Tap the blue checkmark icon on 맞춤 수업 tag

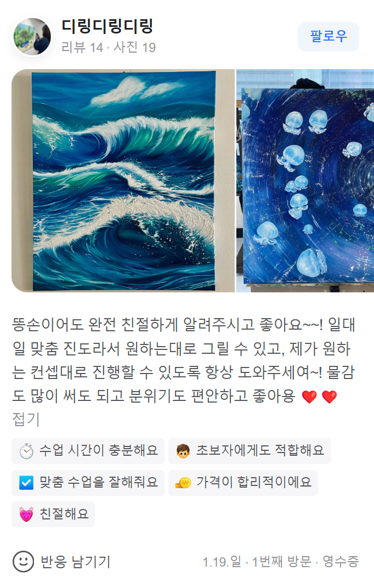pos(26,483)
